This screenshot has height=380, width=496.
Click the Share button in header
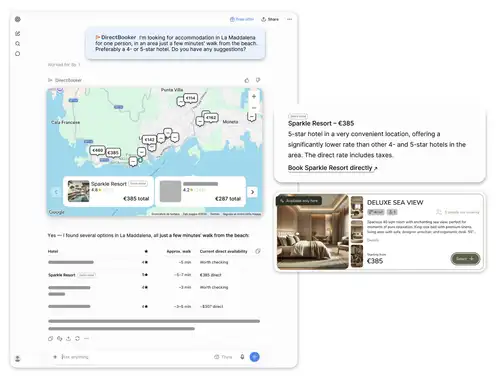click(x=270, y=19)
